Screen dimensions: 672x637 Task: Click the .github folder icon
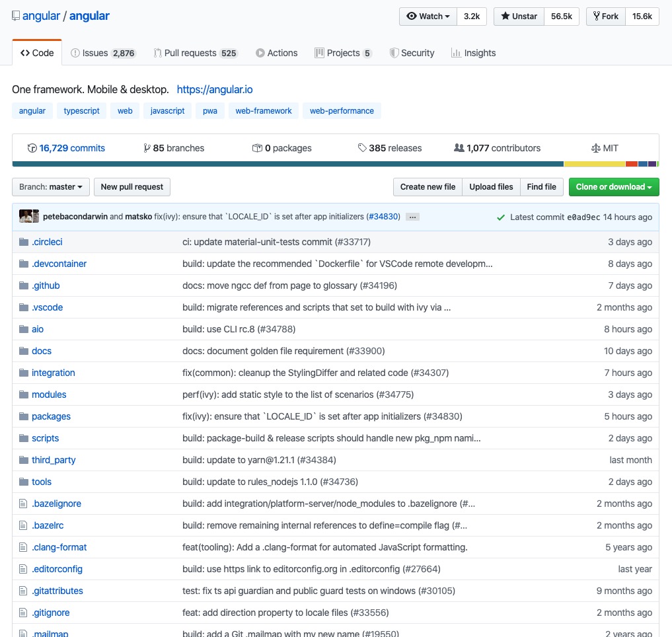click(24, 286)
